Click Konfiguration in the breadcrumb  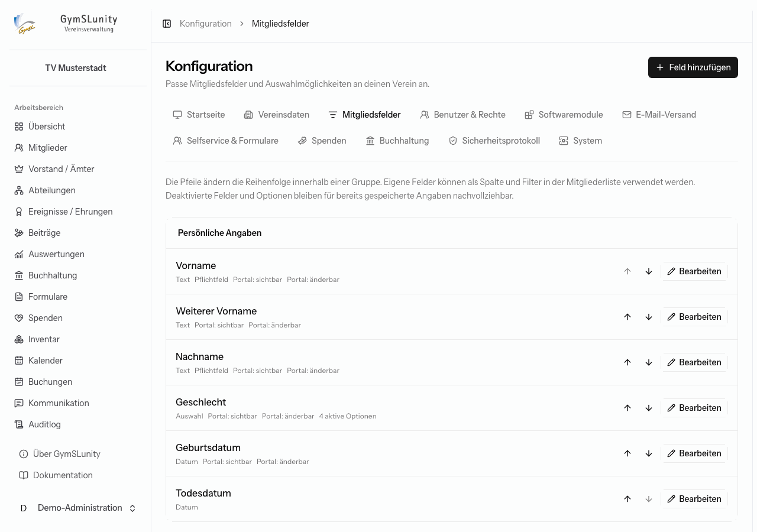(x=206, y=24)
